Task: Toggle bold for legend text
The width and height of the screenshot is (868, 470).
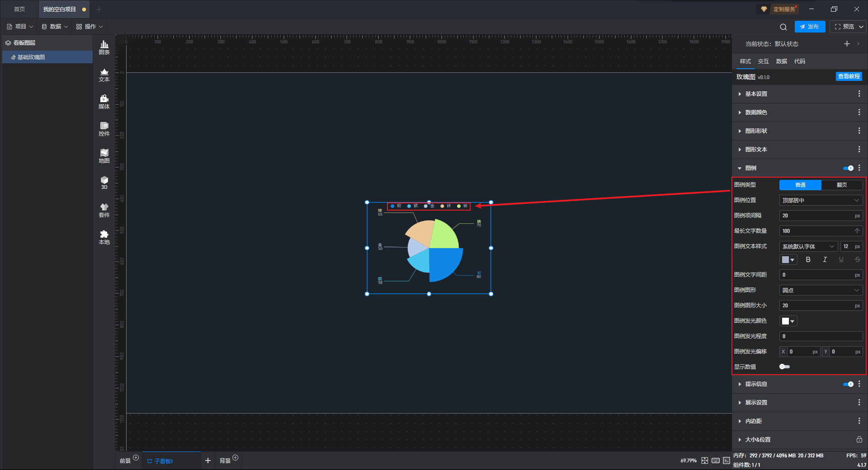Action: click(x=808, y=259)
